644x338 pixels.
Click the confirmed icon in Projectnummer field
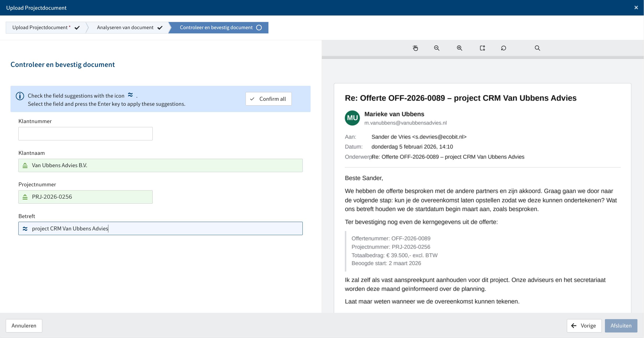pos(25,197)
